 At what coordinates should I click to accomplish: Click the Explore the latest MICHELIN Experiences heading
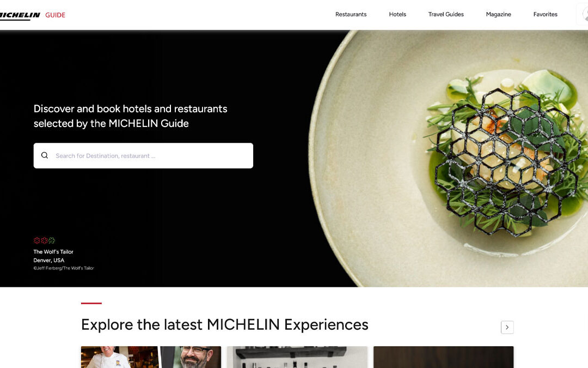[225, 325]
